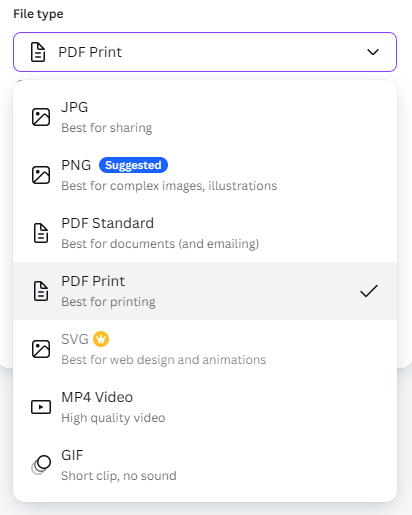This screenshot has height=515, width=412.
Task: Click the overlapping circles icon beside GIF
Action: coord(41,465)
